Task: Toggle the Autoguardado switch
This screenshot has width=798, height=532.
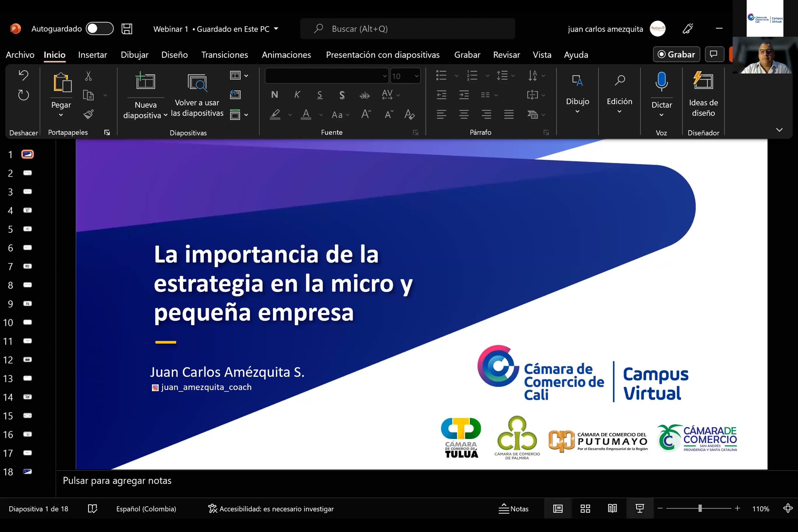Action: tap(99, 29)
